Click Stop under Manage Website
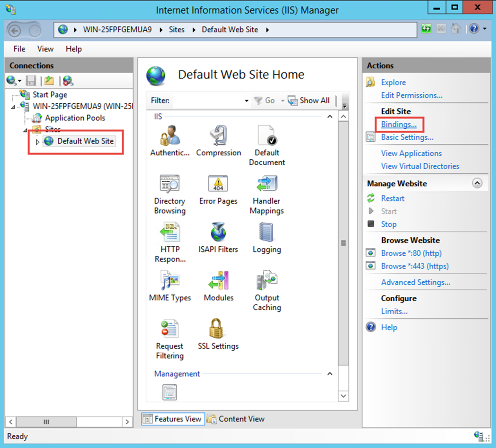 coord(389,224)
